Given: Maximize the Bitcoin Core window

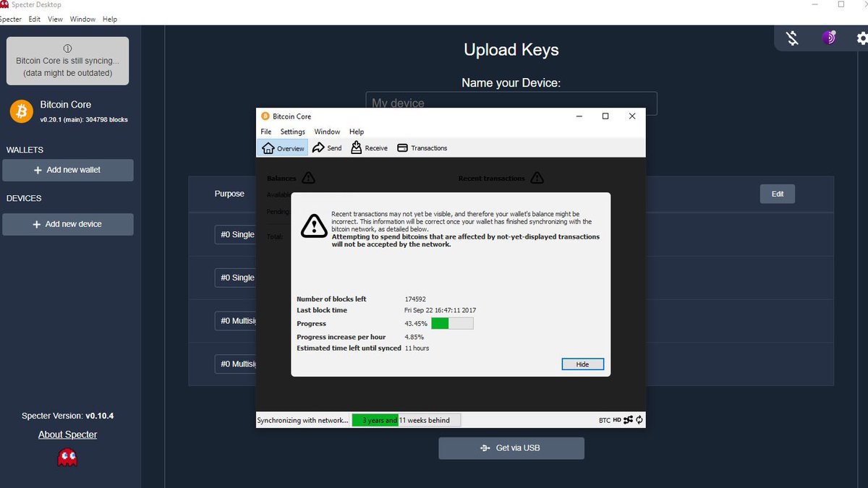Looking at the screenshot, I should (605, 116).
